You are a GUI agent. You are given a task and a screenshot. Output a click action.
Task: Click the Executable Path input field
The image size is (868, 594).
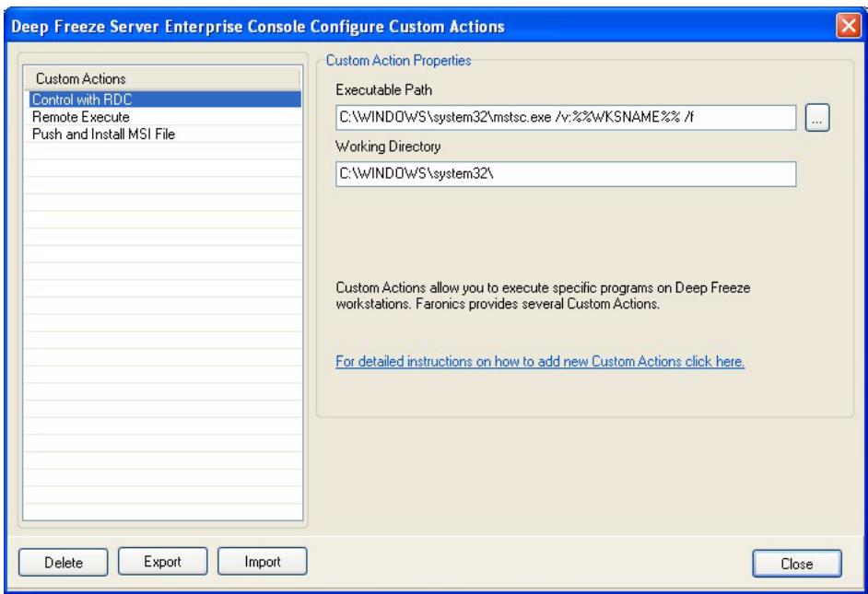[566, 117]
